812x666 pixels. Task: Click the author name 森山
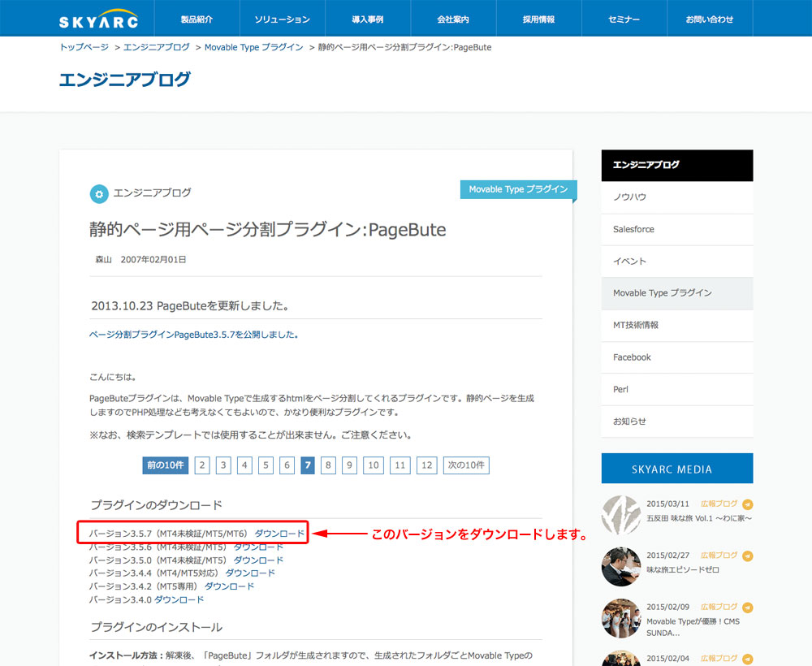104,259
